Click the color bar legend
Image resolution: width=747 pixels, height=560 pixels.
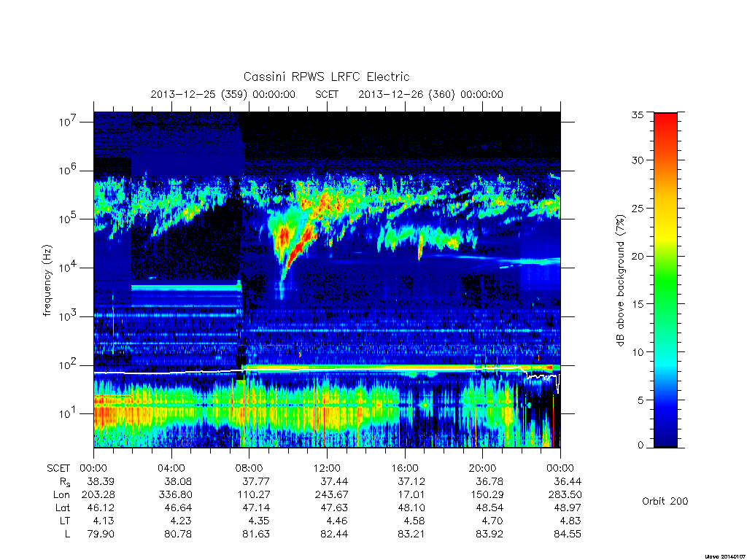(665, 280)
